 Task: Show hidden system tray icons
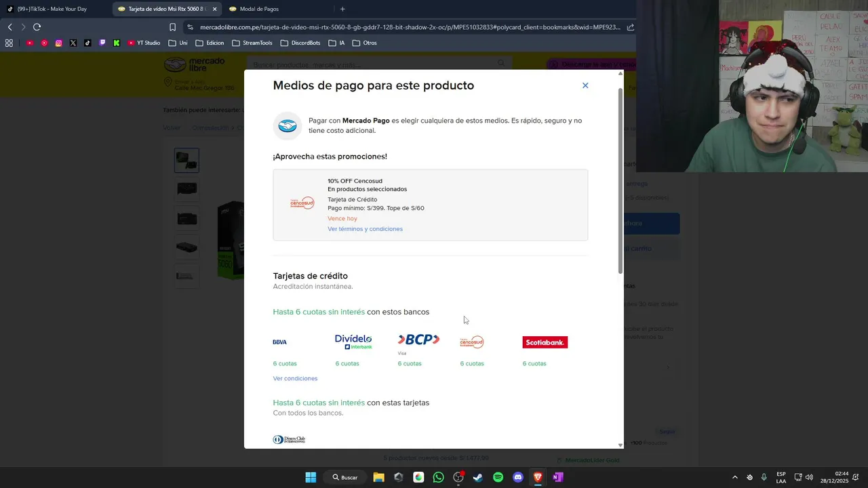coord(734,477)
